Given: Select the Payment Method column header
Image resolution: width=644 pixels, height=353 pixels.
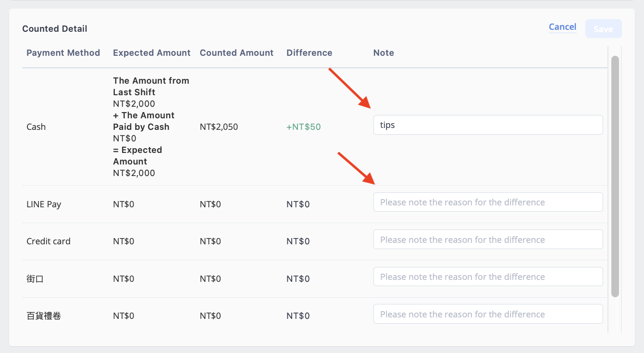Looking at the screenshot, I should click(x=63, y=53).
